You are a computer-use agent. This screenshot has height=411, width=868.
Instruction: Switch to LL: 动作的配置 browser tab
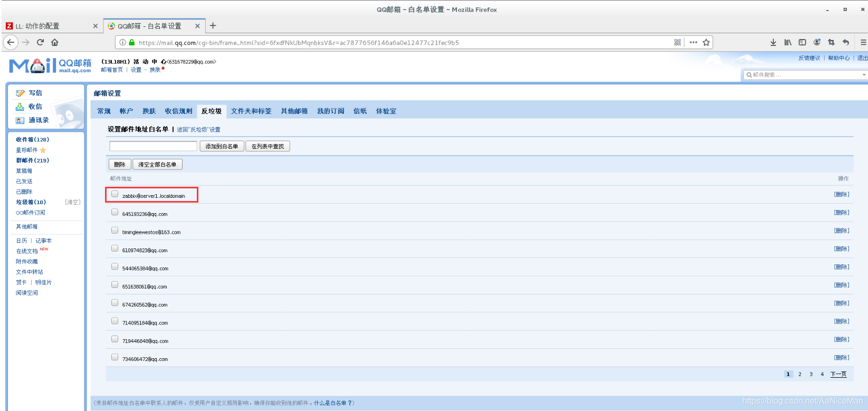click(x=52, y=26)
